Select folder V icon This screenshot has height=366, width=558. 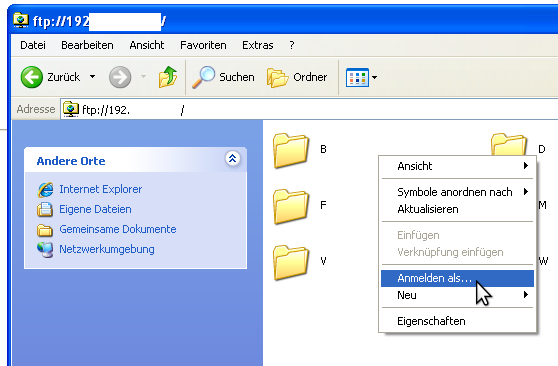pos(291,262)
